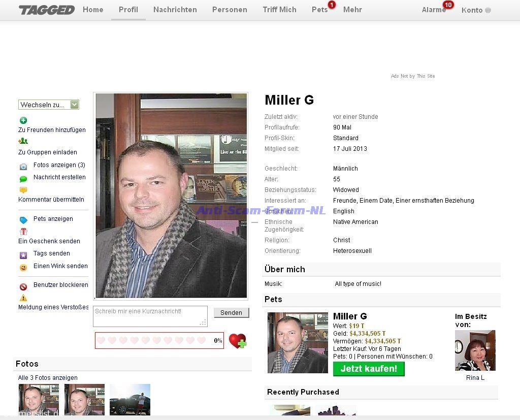Click the green plus add friend icon
This screenshot has width=520, height=420.
pos(23,120)
